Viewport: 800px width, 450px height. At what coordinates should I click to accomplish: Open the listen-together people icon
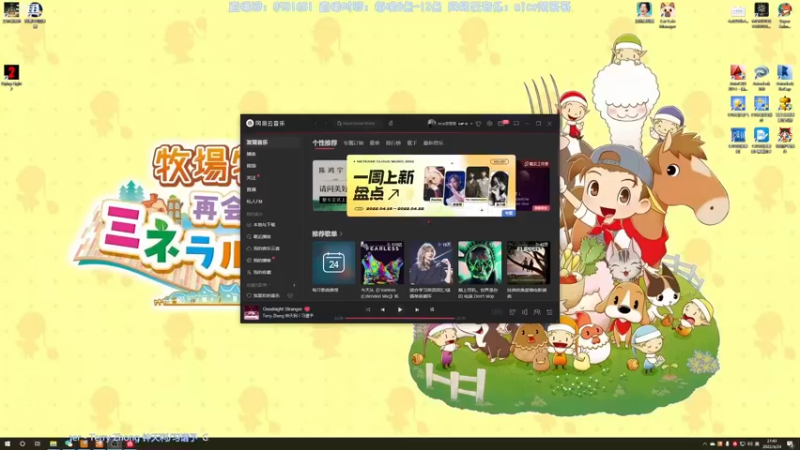pyautogui.click(x=537, y=312)
